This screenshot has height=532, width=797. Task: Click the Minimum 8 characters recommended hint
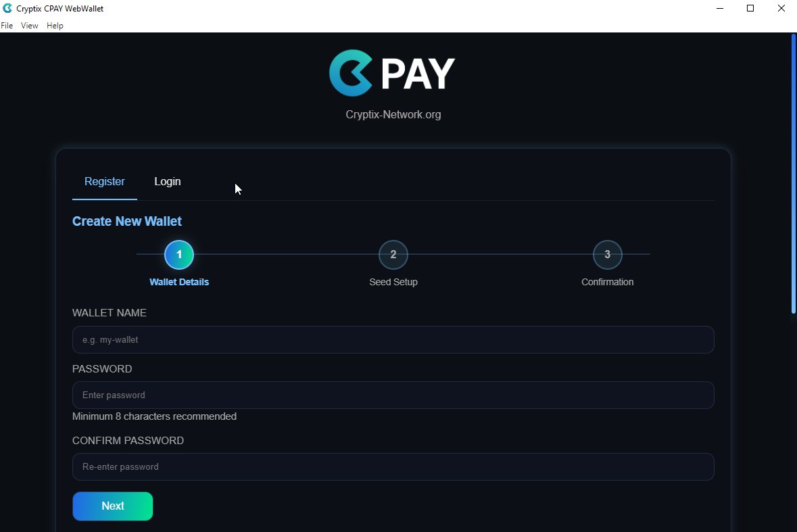pos(154,416)
